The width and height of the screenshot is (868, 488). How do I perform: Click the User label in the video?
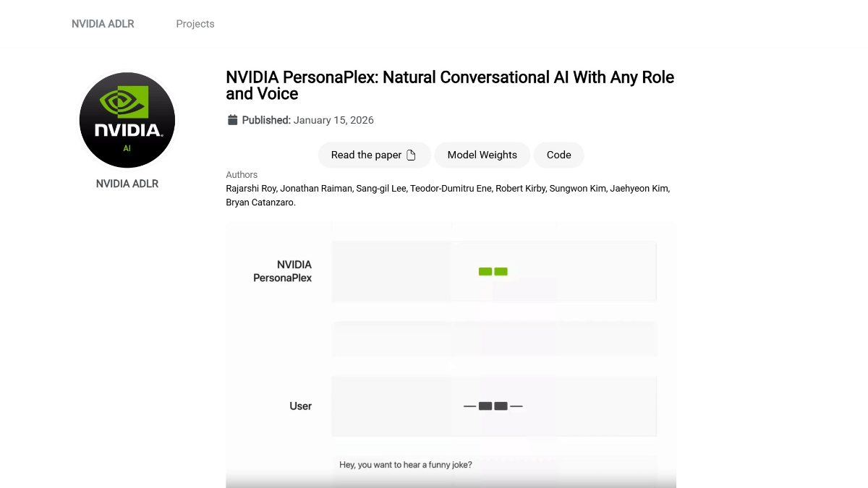click(300, 406)
